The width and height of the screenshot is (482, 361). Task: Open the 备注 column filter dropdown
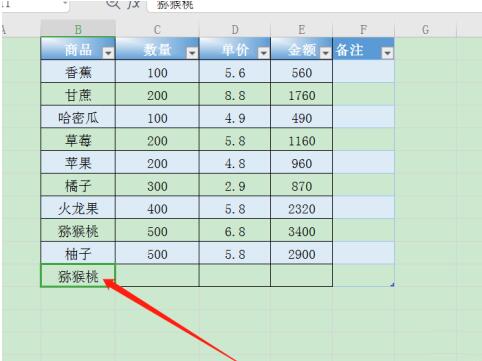[x=387, y=53]
